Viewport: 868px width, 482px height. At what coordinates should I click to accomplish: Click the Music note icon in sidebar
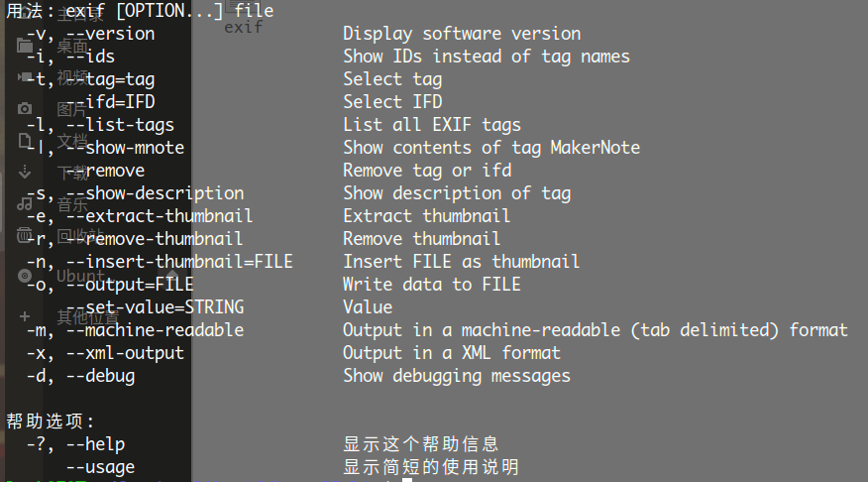[x=25, y=203]
